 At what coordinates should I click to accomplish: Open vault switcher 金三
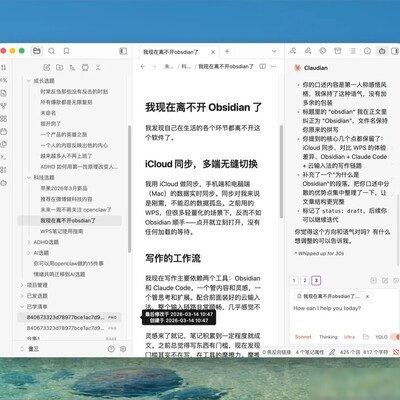(x=30, y=349)
